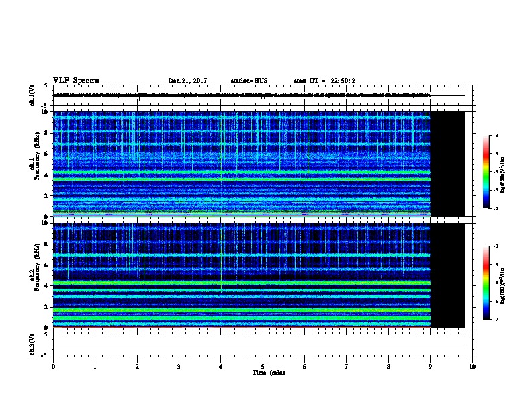The width and height of the screenshot is (532, 411).
Task: Click the "start UT = 22:50: 2" text
Action: [x=324, y=81]
